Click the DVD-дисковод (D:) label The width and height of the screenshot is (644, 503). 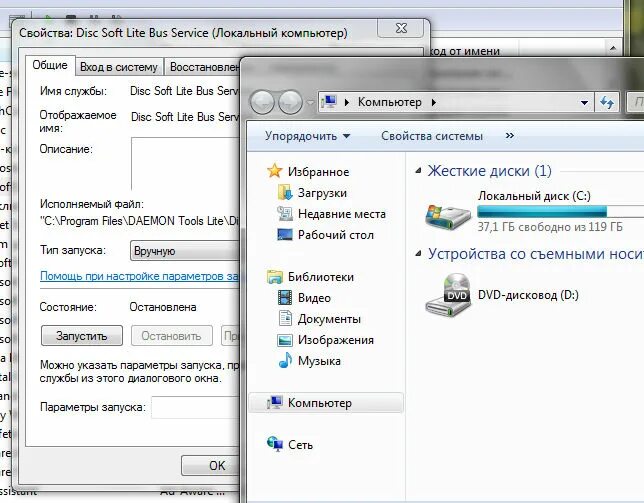[528, 295]
